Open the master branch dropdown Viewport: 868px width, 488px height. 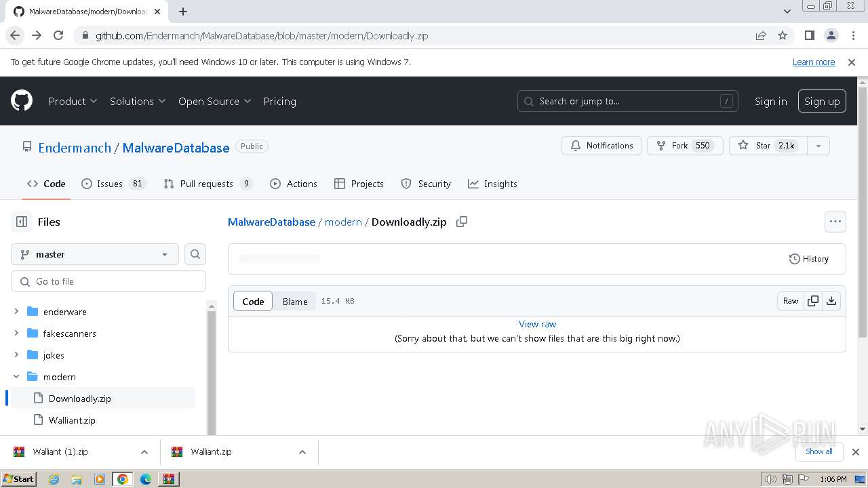(x=95, y=254)
